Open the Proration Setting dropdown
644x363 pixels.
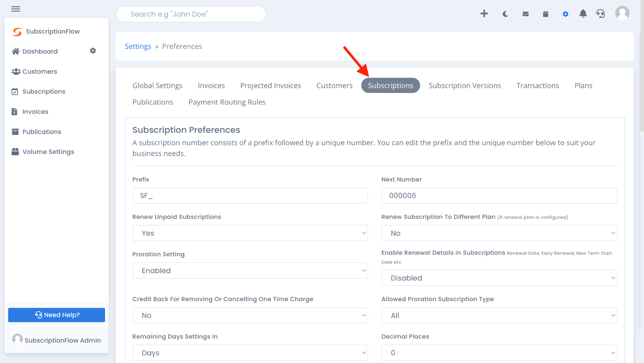(x=250, y=271)
